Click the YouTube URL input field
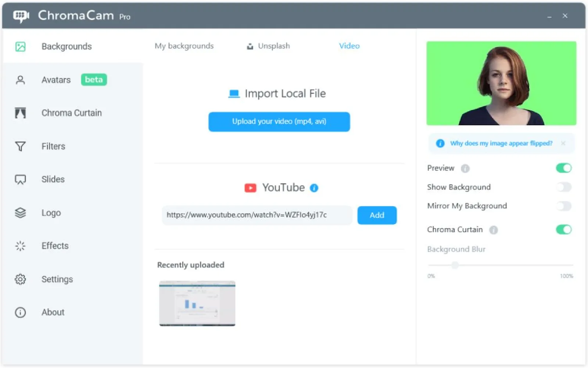Viewport: 588px width, 368px height. [x=257, y=215]
